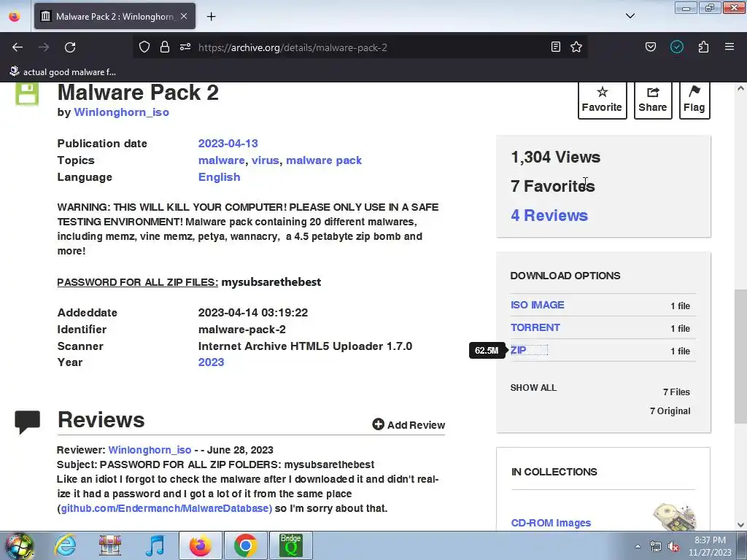The width and height of the screenshot is (747, 560).
Task: Click the green floppy disk item icon
Action: tap(27, 94)
